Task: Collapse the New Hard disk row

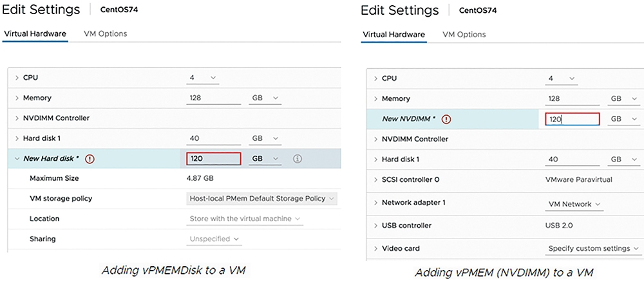Action: 17,159
